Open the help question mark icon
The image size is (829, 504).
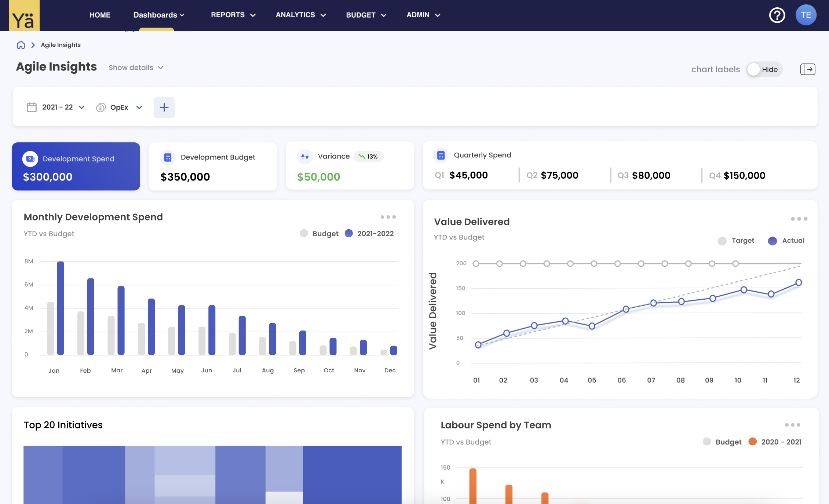tap(777, 15)
